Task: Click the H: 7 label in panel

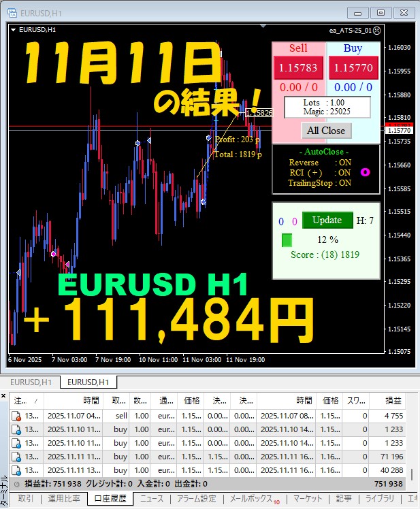Action: point(365,220)
